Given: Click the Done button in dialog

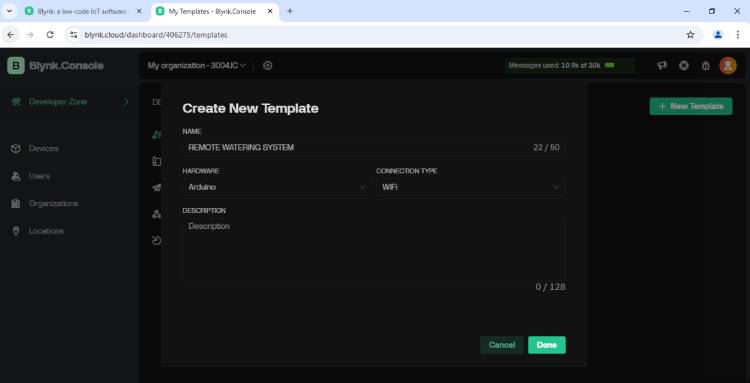Looking at the screenshot, I should pyautogui.click(x=547, y=345).
